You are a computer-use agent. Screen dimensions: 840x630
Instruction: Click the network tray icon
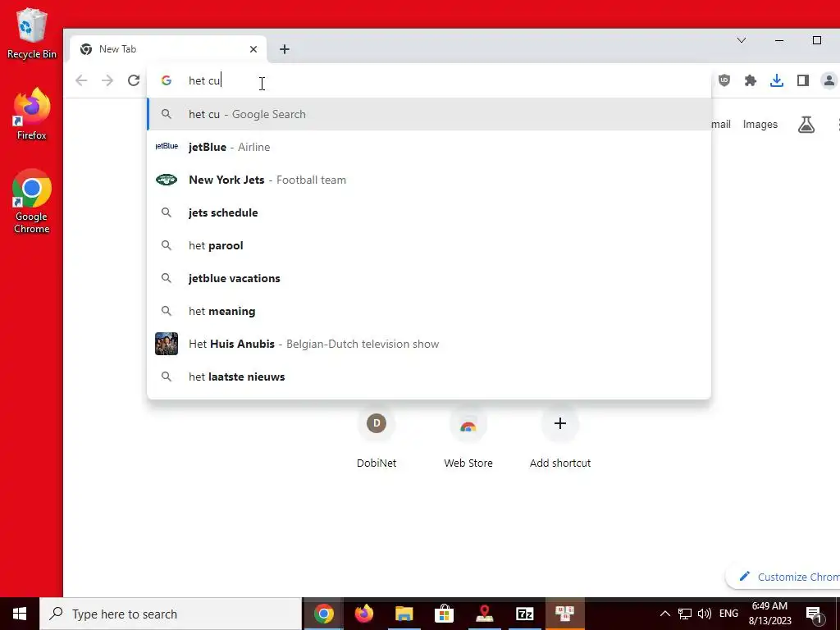[685, 614]
